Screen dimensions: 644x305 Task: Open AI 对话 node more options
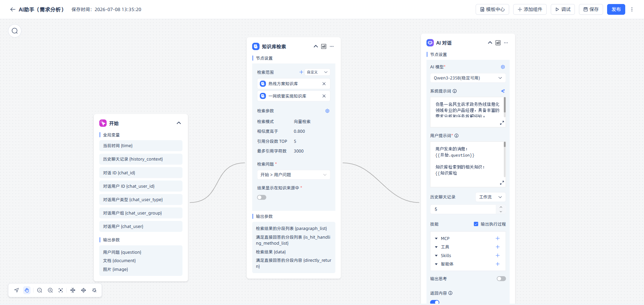pos(506,43)
